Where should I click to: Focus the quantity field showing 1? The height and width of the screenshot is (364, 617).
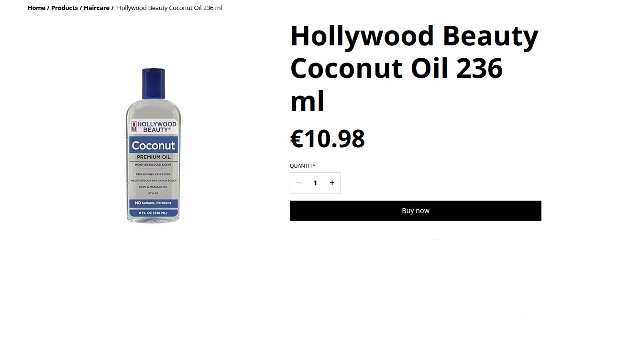315,183
